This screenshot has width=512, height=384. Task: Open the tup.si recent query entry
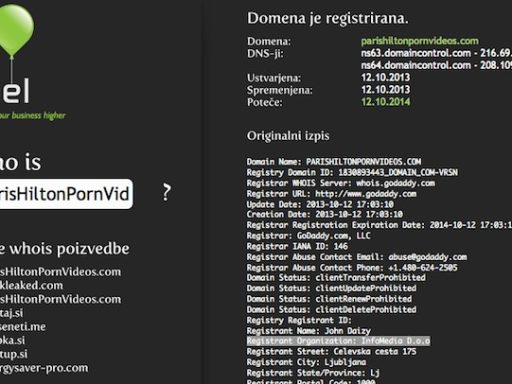[14, 354]
